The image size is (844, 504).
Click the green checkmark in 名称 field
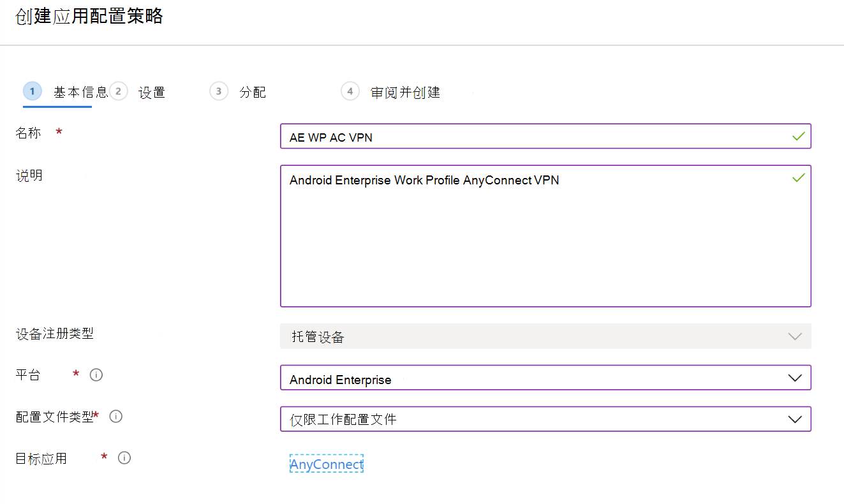point(798,137)
